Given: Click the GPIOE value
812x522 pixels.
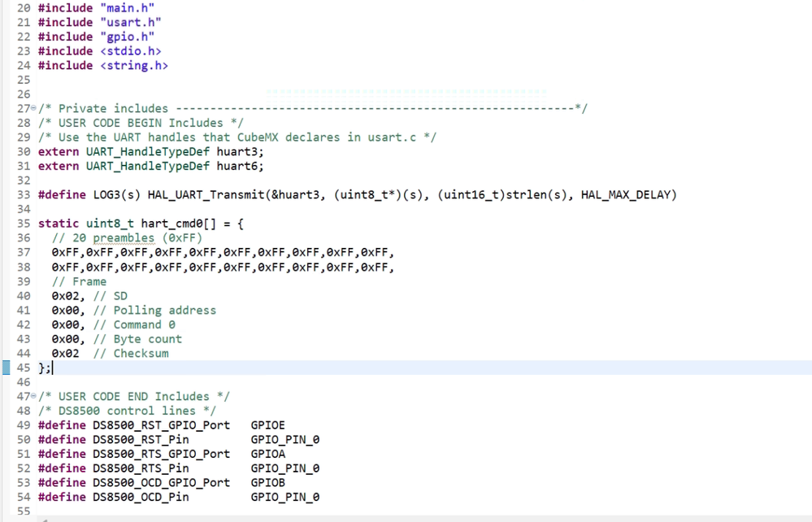Looking at the screenshot, I should [x=267, y=426].
